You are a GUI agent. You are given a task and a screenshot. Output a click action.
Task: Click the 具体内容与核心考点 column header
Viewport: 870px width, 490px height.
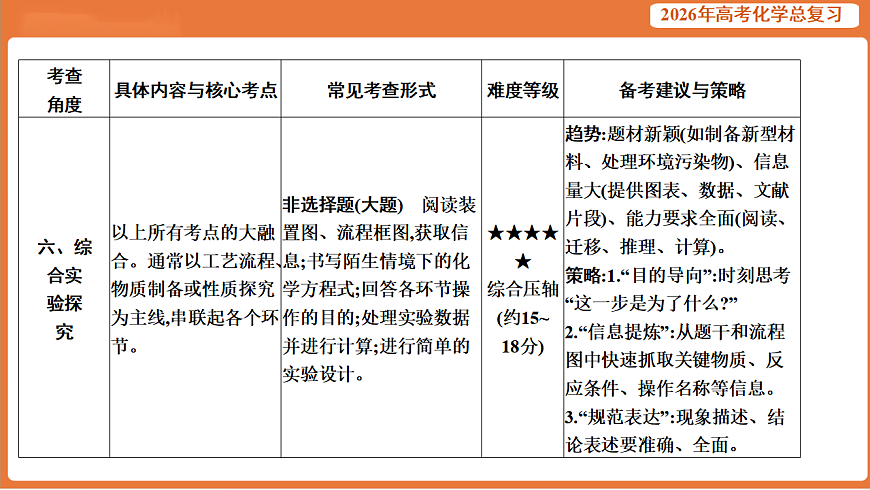tap(196, 90)
